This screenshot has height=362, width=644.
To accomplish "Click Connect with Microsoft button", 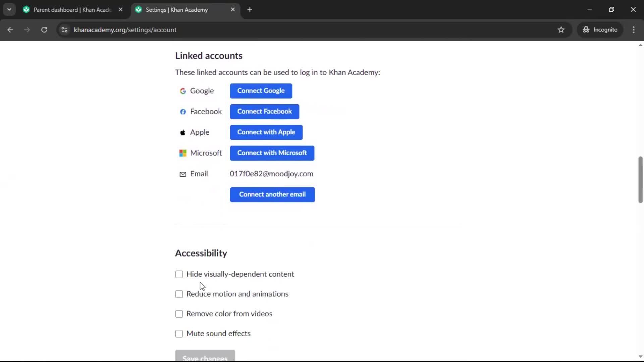I will tap(272, 153).
